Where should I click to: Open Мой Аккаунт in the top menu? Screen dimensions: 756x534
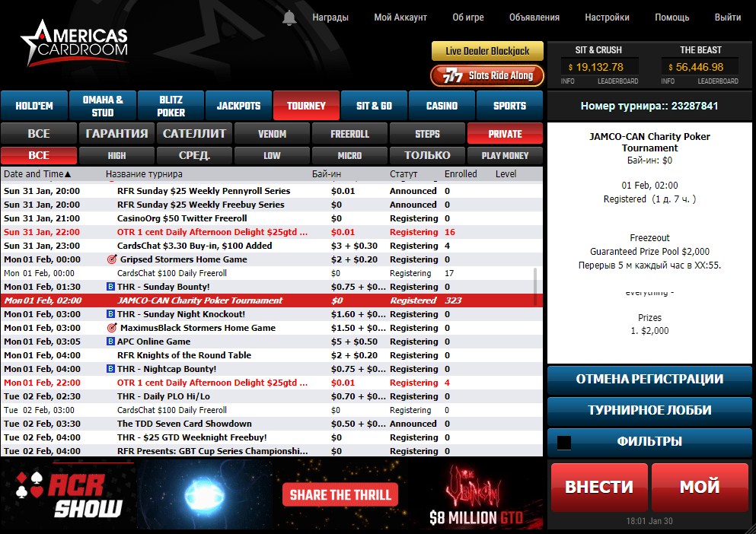pyautogui.click(x=400, y=17)
